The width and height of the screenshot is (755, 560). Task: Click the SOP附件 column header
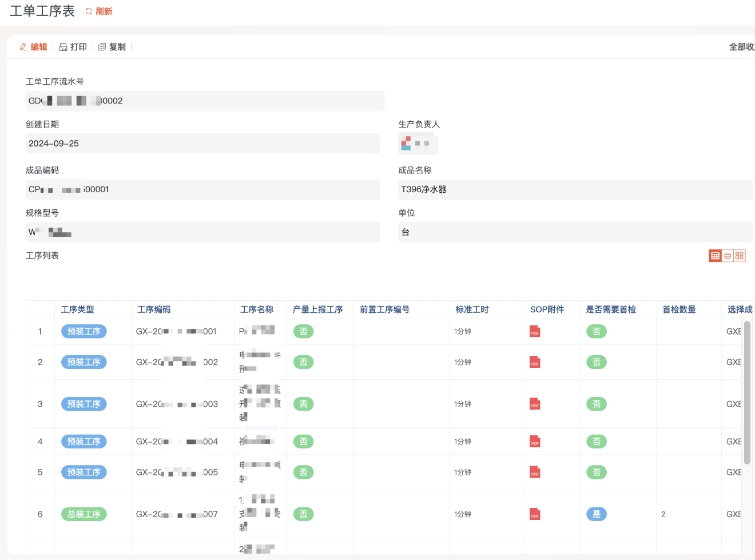[x=547, y=309]
